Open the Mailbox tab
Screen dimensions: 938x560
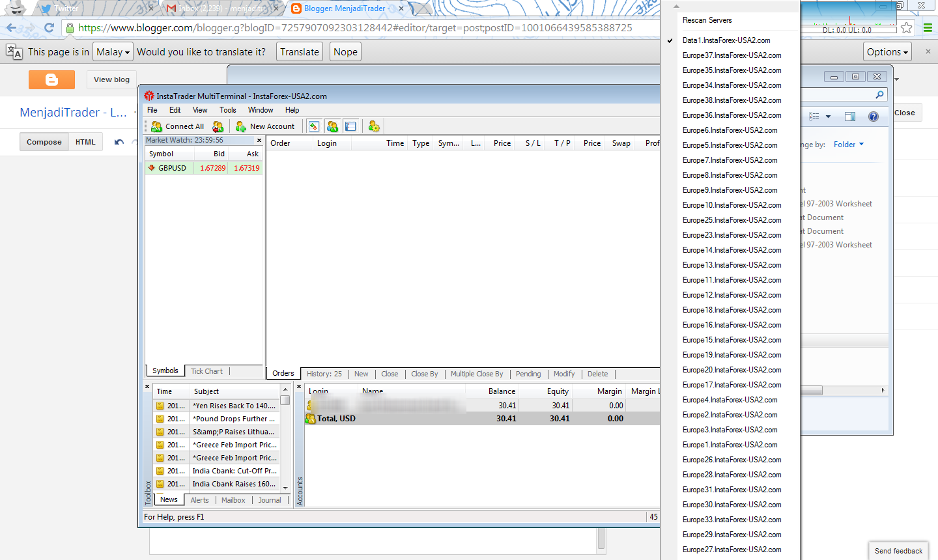[x=233, y=500]
